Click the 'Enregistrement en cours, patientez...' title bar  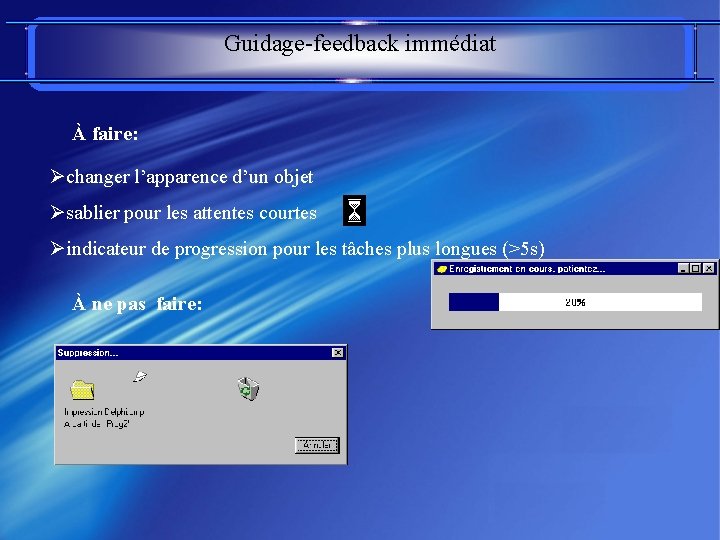[x=575, y=269]
